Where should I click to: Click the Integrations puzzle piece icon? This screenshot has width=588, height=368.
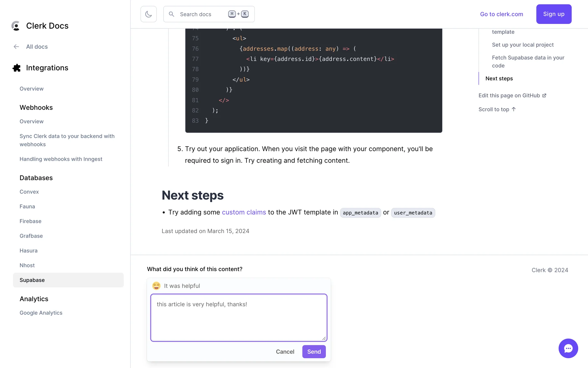(x=17, y=68)
